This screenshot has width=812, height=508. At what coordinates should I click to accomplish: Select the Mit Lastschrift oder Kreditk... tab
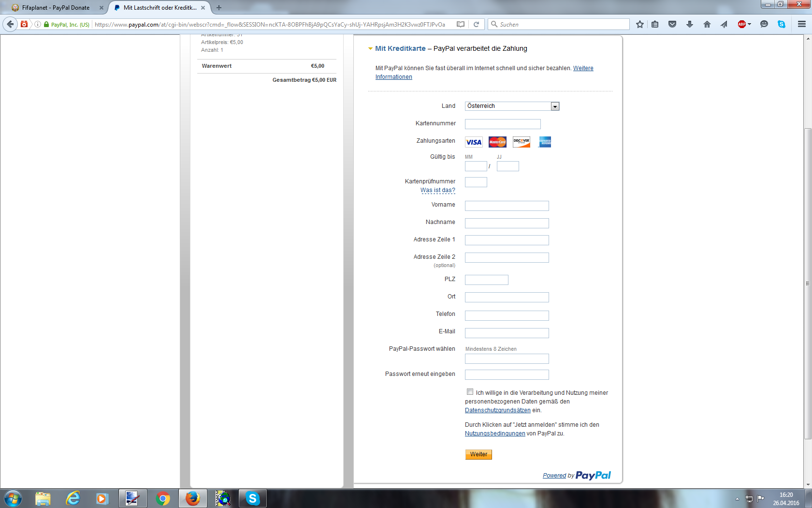pyautogui.click(x=159, y=8)
